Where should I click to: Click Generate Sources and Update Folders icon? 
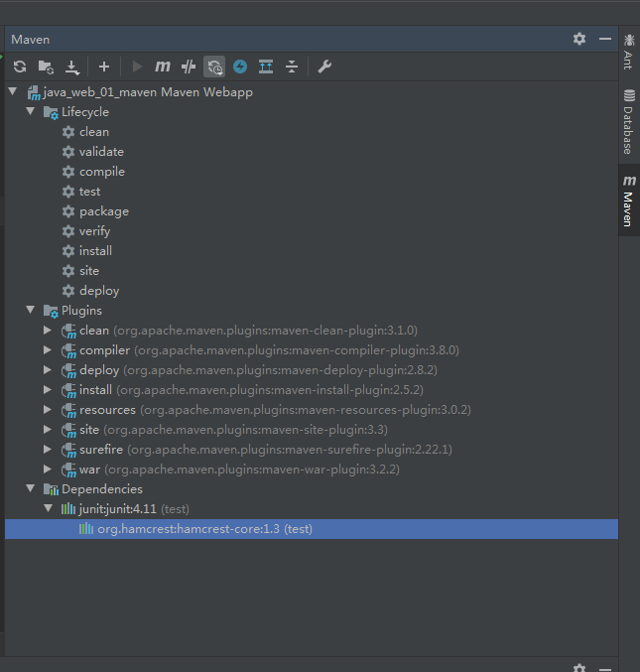click(46, 67)
